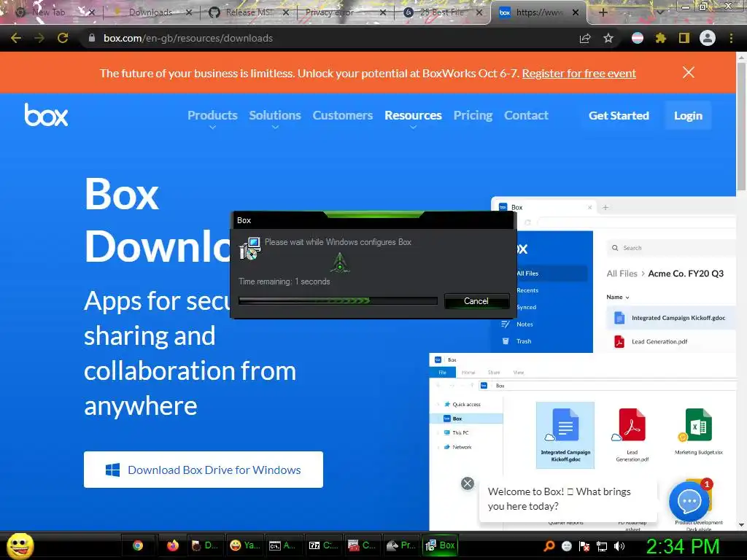Click the search magnifier tray icon
The image size is (747, 560).
(x=549, y=545)
